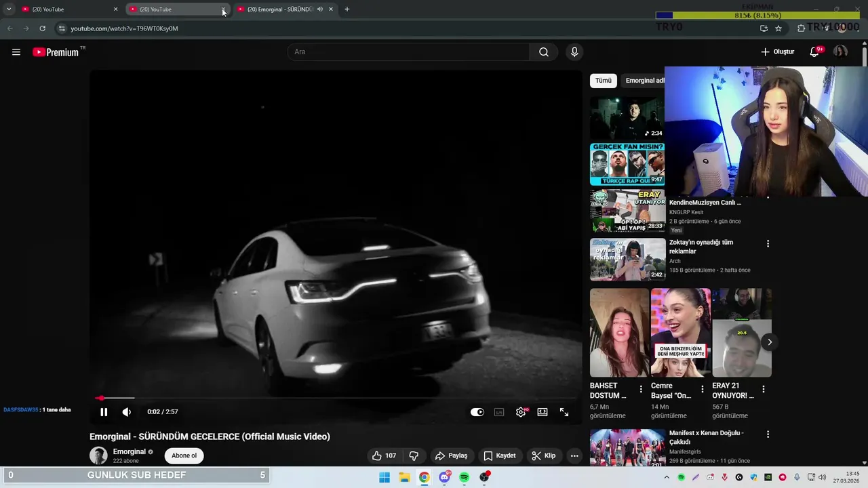Screen dimensions: 868x488
Task: Click Oluştur create button
Action: (x=777, y=52)
